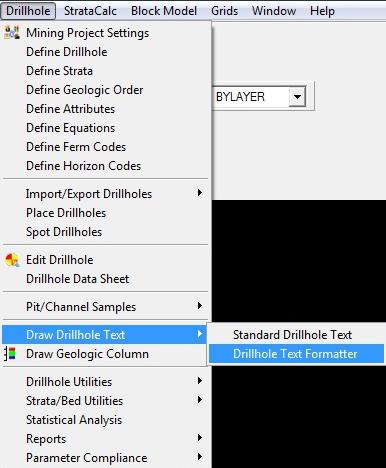Click the Mining Project Settings icon
This screenshot has width=386, height=468.
click(x=12, y=33)
